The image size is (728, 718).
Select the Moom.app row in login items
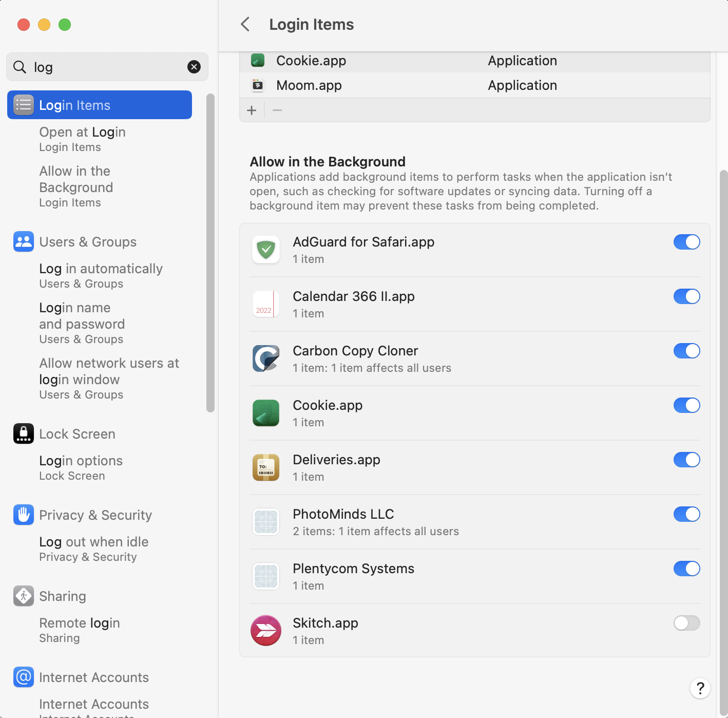coord(475,85)
